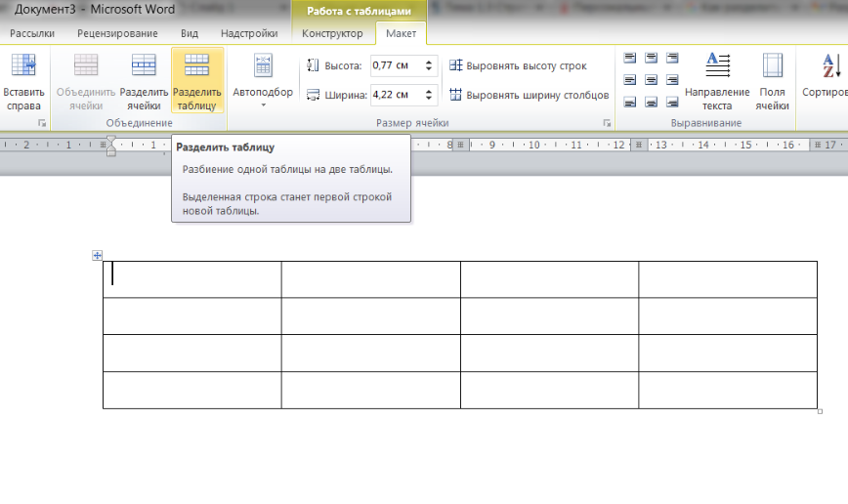Click the table resize handle
The image size is (848, 504).
[820, 411]
